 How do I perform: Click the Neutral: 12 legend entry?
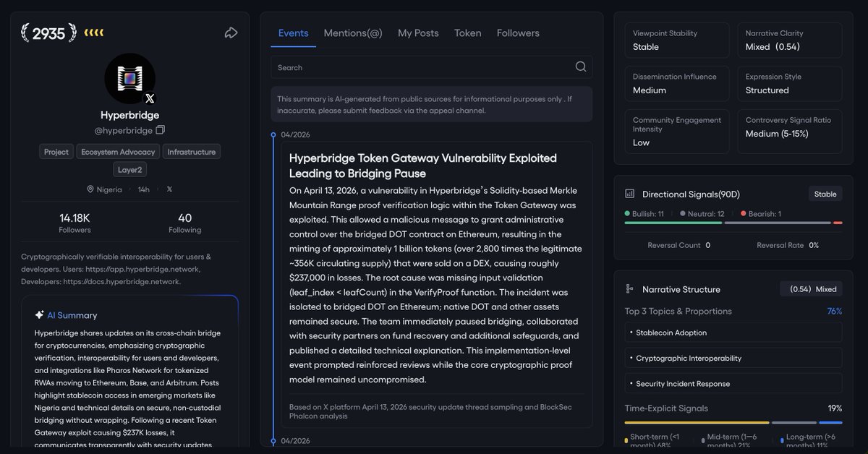click(701, 214)
